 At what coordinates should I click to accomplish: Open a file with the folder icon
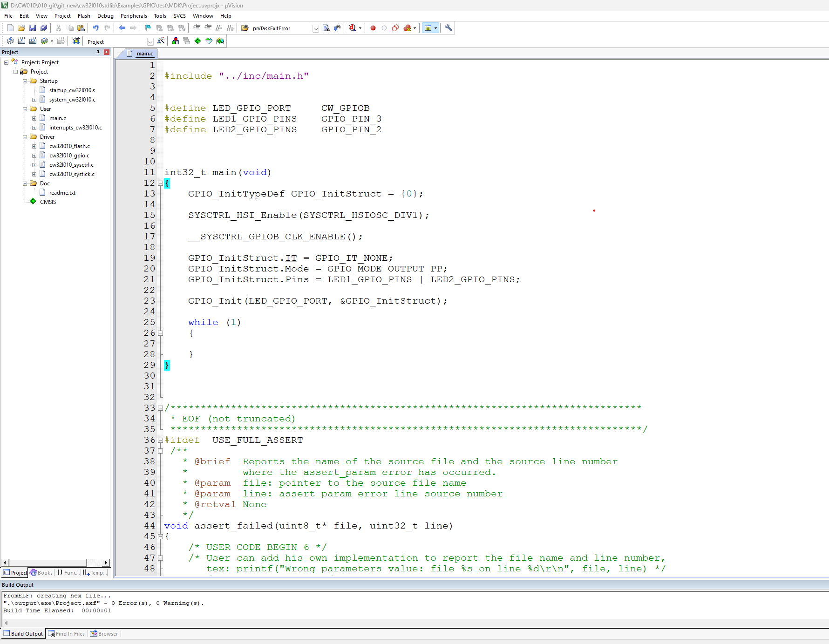pyautogui.click(x=21, y=28)
